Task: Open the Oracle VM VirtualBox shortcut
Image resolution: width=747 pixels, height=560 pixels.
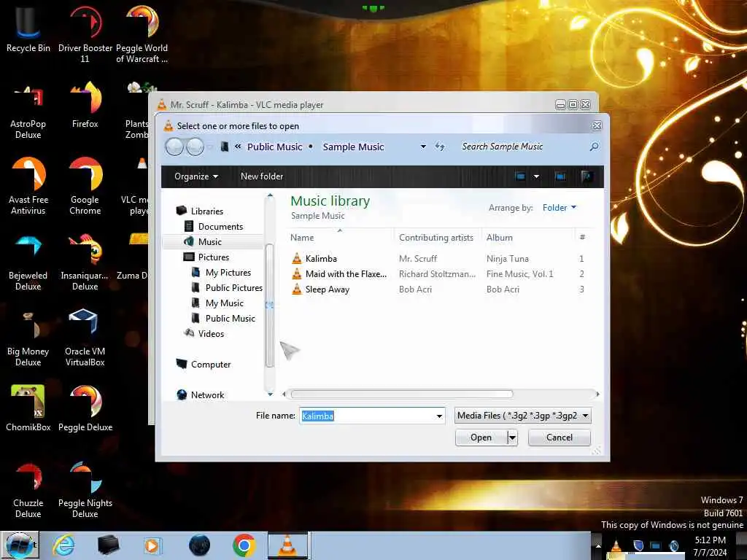Action: (85, 337)
